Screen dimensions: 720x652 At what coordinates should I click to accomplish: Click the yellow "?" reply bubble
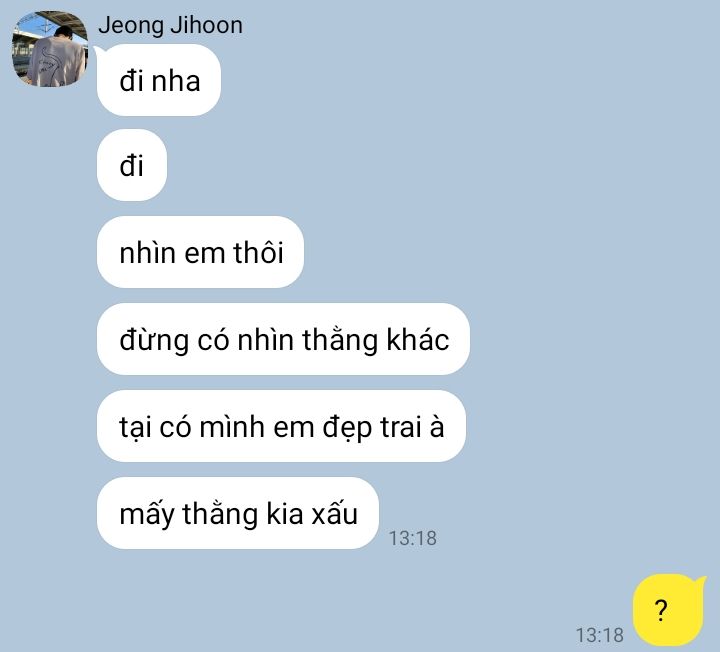click(669, 610)
